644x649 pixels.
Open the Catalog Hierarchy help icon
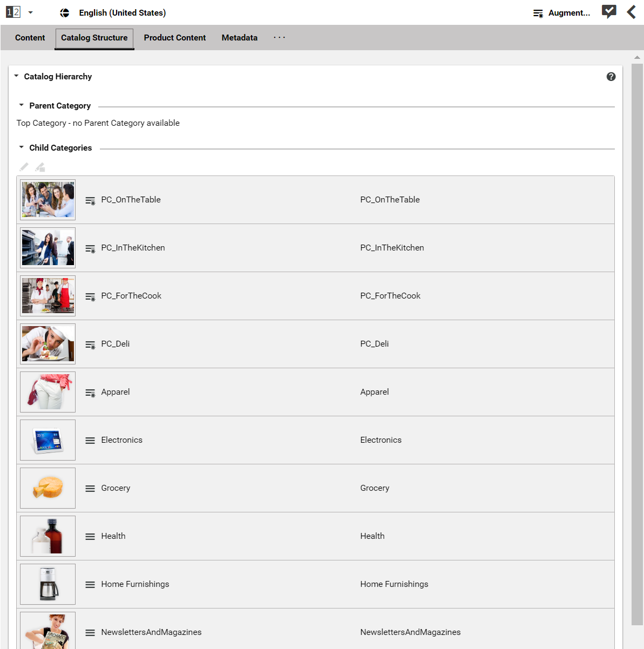pos(611,77)
